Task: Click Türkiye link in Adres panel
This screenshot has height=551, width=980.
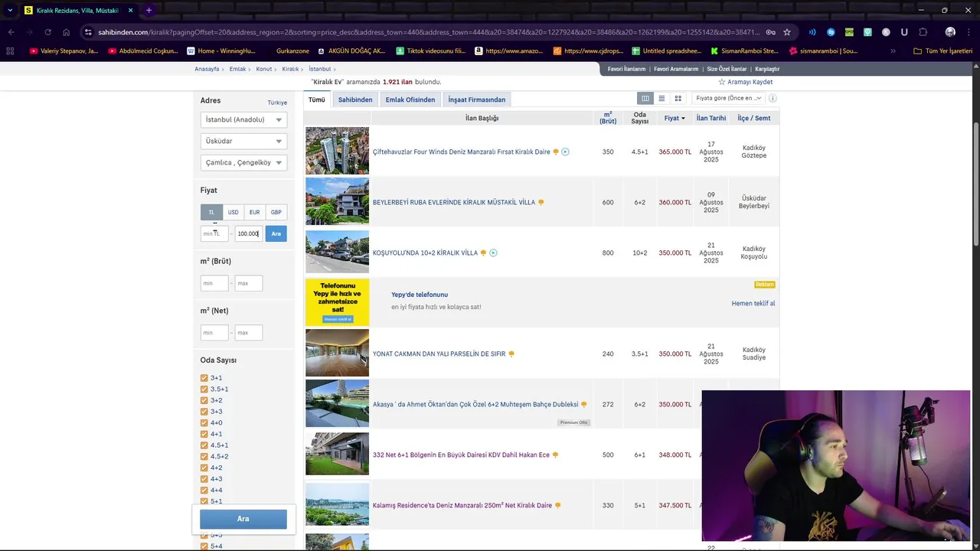Action: (x=277, y=103)
